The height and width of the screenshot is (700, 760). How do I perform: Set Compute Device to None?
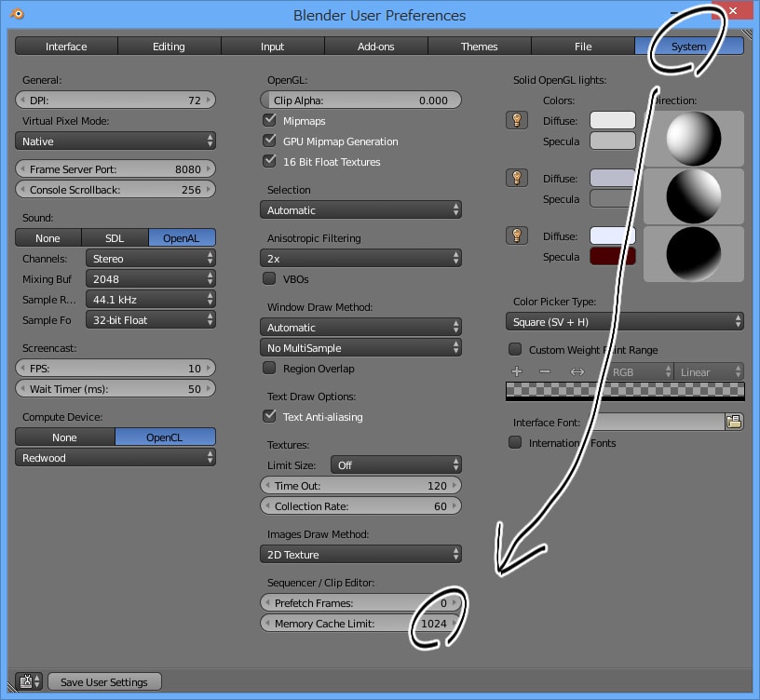65,437
